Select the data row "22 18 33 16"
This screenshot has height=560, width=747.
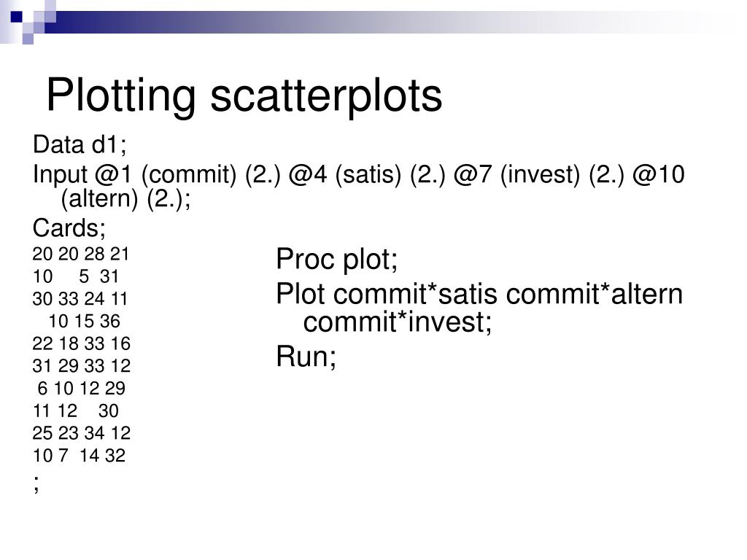(81, 343)
